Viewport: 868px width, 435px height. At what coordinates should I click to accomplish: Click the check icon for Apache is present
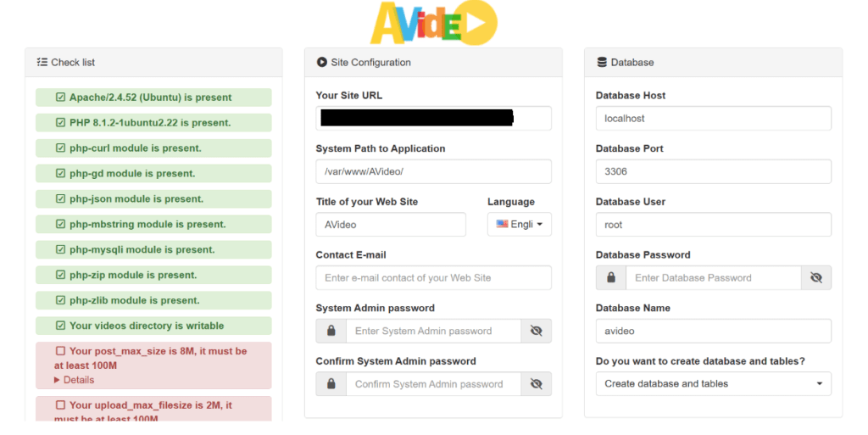click(60, 98)
